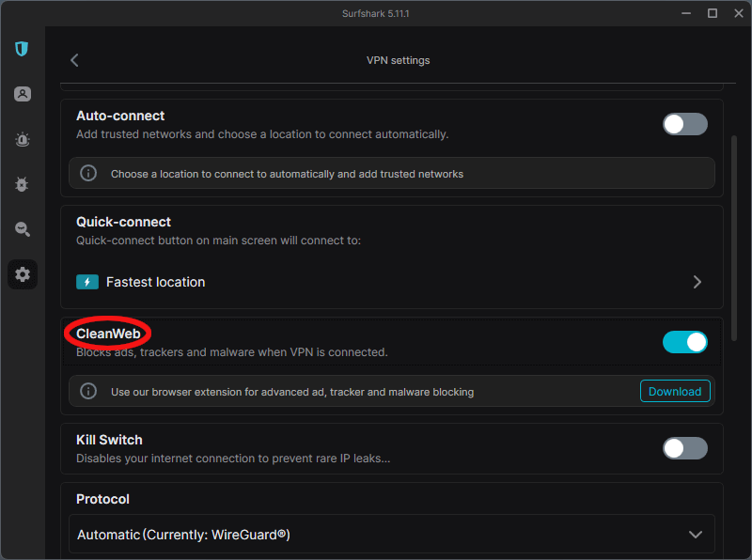Click the CleanWeb extension info circle icon
The width and height of the screenshot is (752, 560).
tap(88, 391)
